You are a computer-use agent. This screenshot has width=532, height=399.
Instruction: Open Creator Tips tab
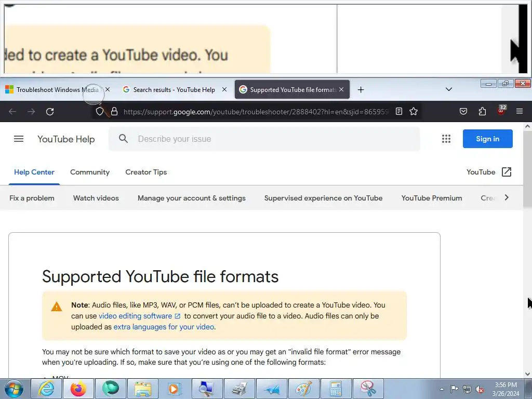click(146, 172)
